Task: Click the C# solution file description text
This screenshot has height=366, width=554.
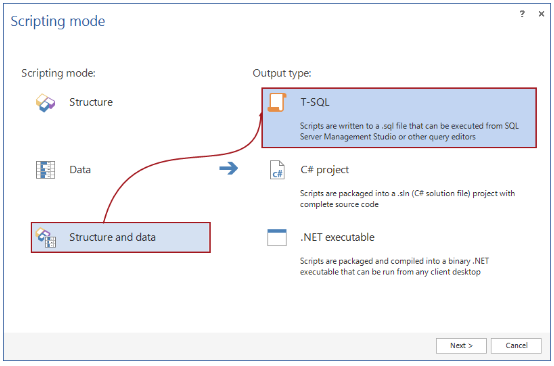Action: [407, 199]
